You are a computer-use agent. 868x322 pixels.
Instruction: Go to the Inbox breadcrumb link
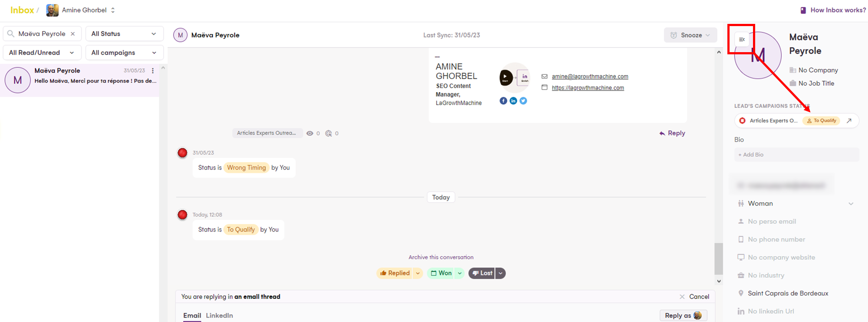click(x=22, y=10)
